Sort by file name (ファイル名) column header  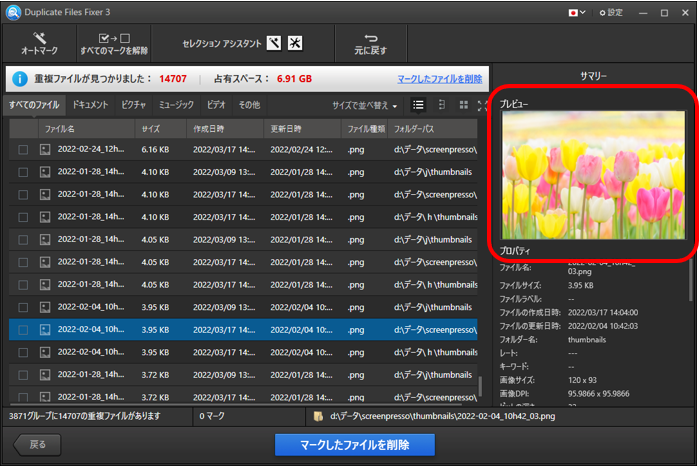(86, 129)
